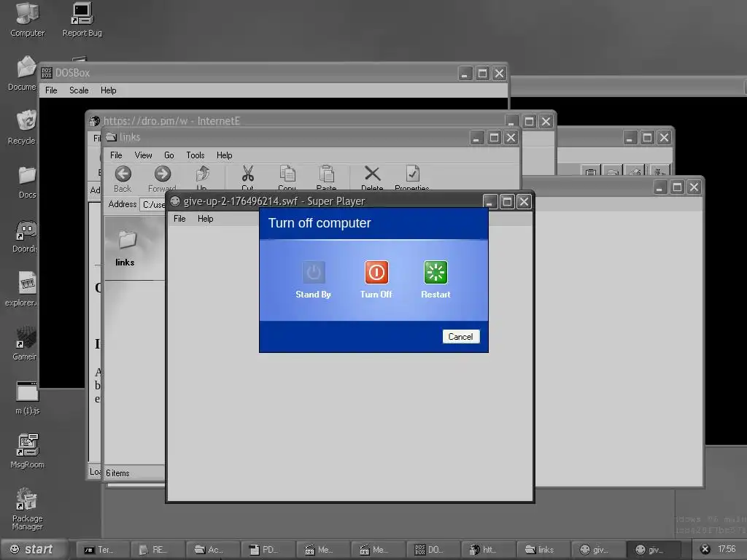Click the red Turn Off icon
The height and width of the screenshot is (560, 747).
coord(376,273)
